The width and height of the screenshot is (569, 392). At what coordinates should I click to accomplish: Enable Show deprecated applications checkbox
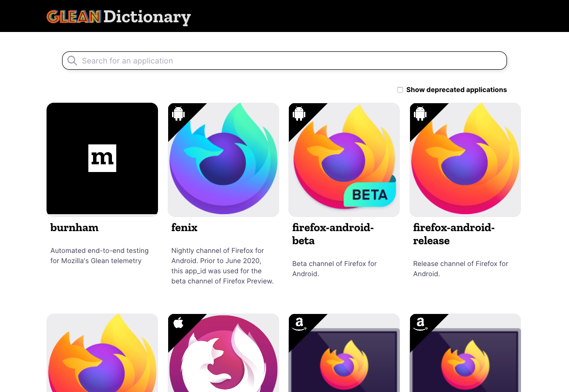pos(400,90)
